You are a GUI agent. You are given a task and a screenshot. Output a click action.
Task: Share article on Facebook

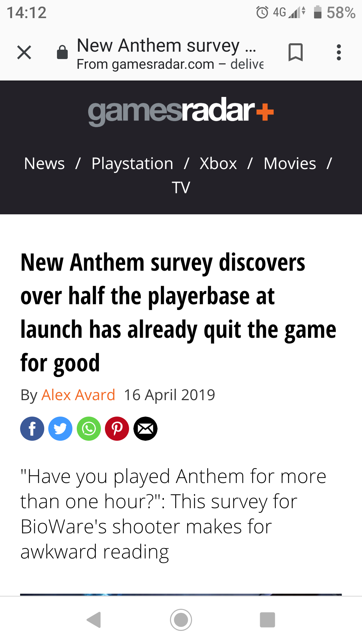[32, 429]
